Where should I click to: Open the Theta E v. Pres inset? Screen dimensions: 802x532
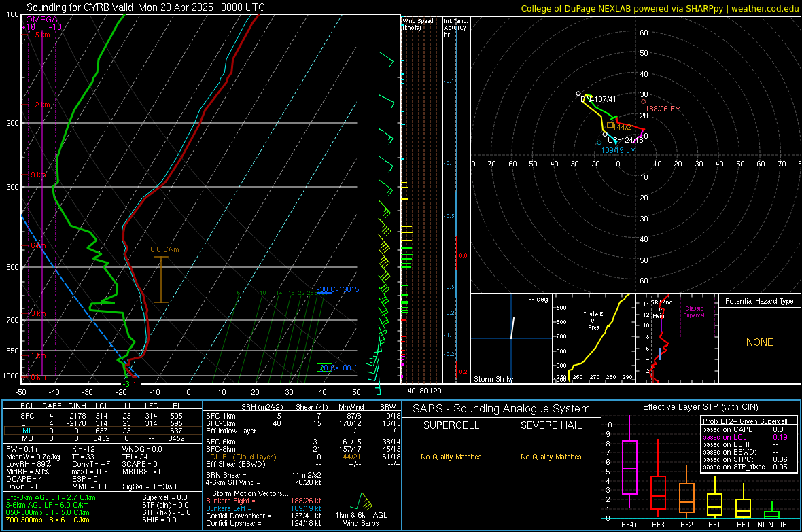point(594,338)
